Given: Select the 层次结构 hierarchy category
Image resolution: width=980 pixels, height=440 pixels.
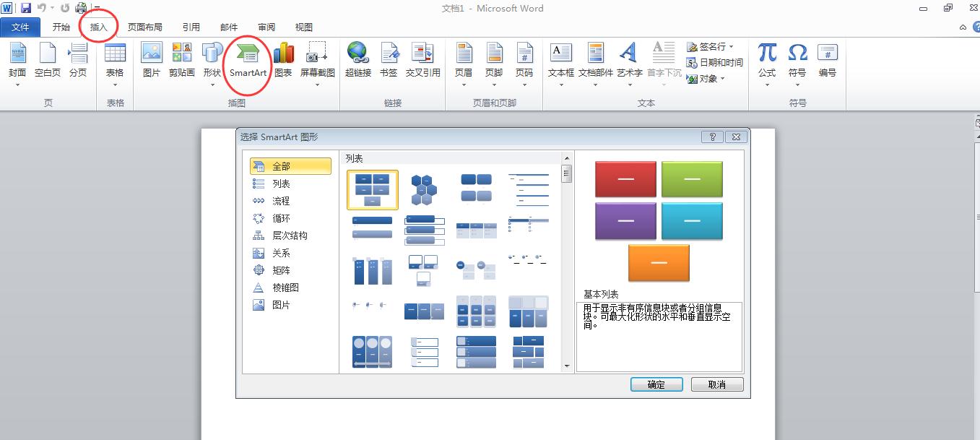Looking at the screenshot, I should (290, 236).
